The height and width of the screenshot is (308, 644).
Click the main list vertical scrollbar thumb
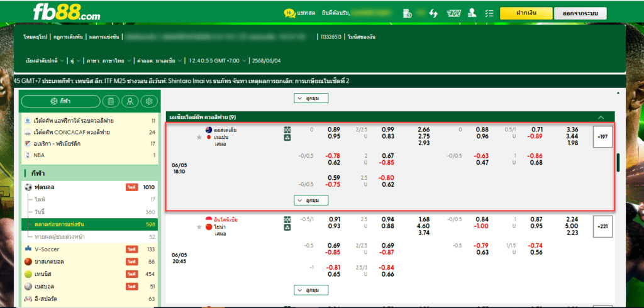click(x=618, y=163)
